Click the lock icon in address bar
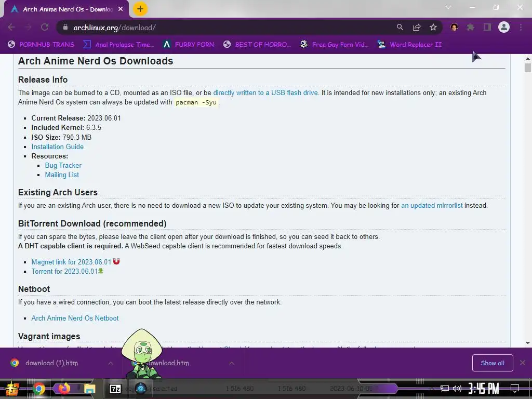532x399 pixels. click(65, 27)
